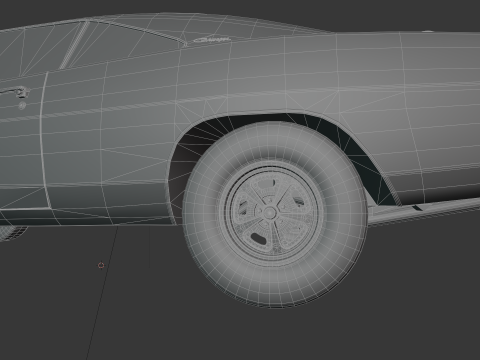480x360 pixels.
Task: Select the car door handle
Action: (x=15, y=91)
